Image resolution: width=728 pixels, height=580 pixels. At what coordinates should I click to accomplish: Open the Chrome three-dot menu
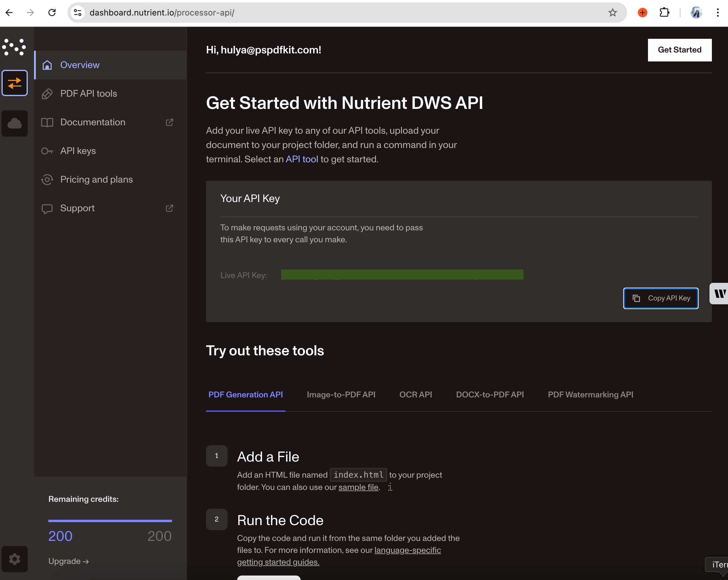(x=718, y=13)
